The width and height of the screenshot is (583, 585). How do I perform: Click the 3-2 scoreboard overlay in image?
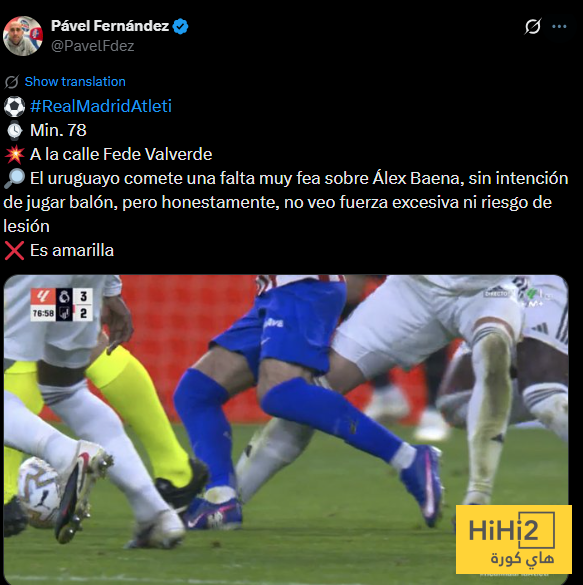coord(62,304)
